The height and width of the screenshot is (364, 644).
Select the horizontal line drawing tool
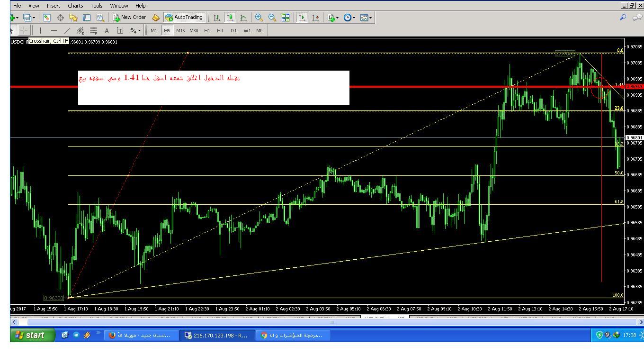54,30
